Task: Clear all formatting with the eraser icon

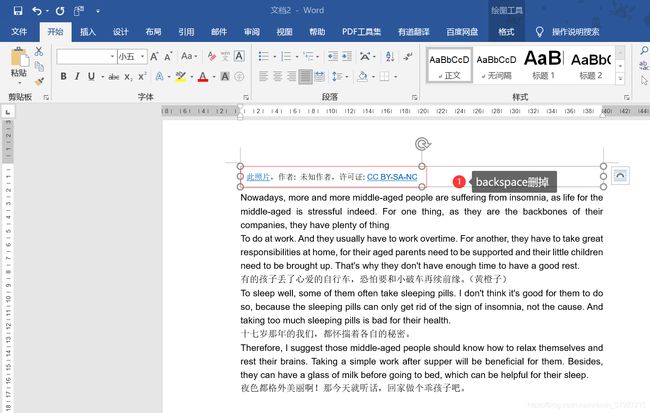Action: point(211,56)
